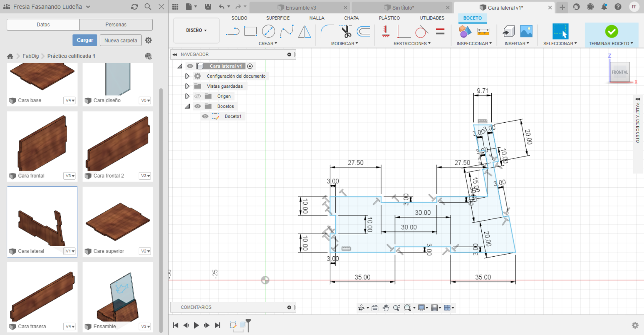Play the timeline

tap(196, 325)
